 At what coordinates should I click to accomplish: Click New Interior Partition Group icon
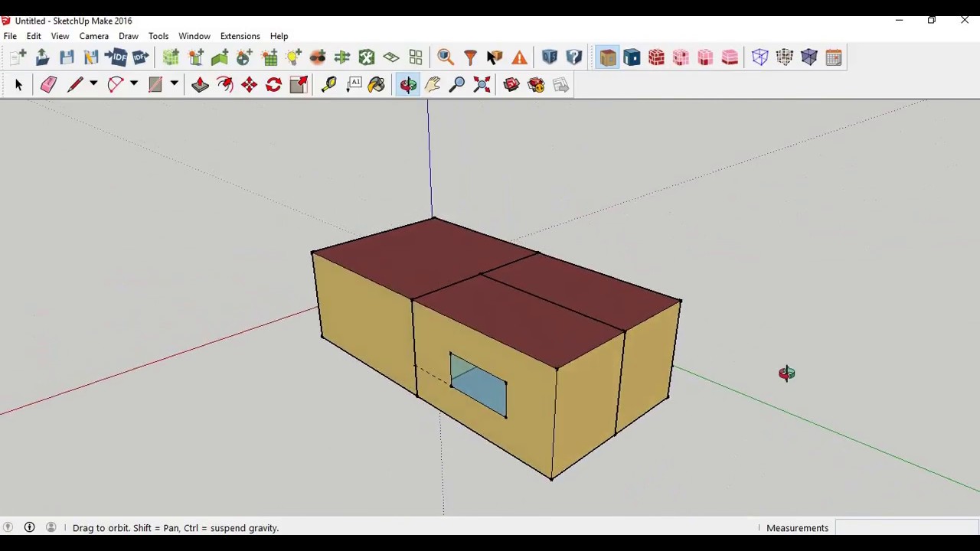[x=220, y=57]
